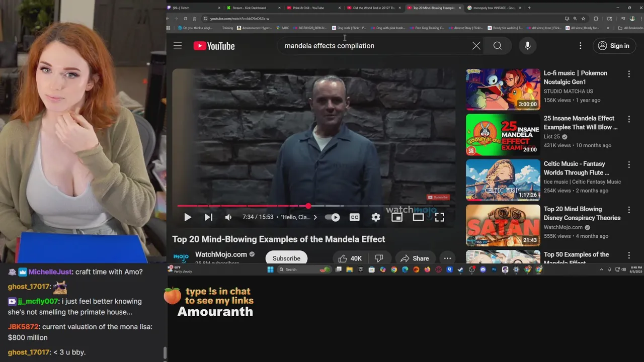This screenshot has height=362, width=644.
Task: Subscribe to WatchMojo.com channel
Action: coord(286,258)
